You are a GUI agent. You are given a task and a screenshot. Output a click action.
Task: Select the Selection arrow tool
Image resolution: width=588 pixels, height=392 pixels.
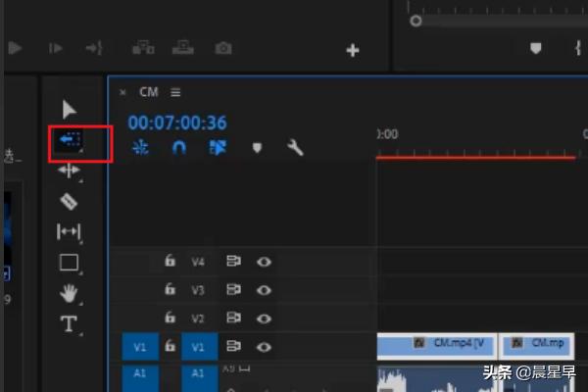tap(69, 109)
